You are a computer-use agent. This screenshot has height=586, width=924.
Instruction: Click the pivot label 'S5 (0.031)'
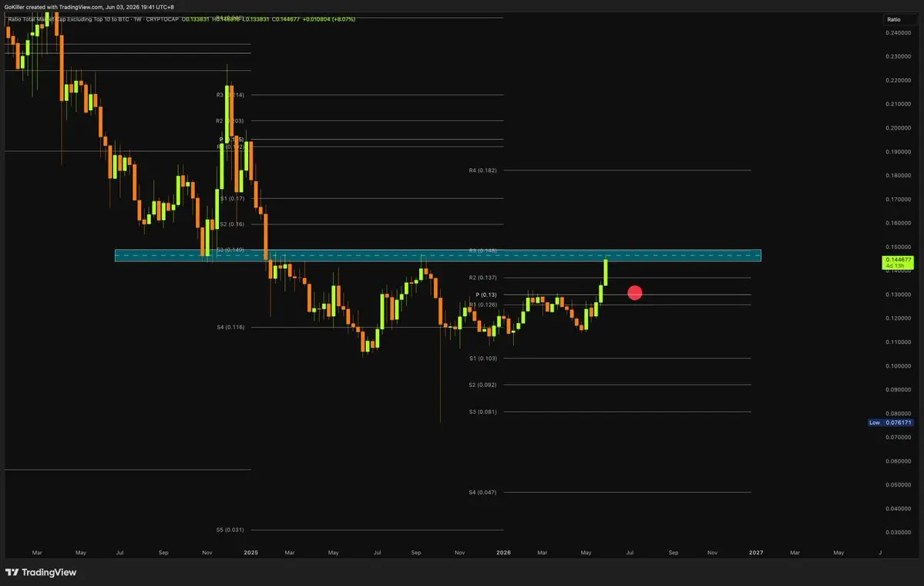(230, 530)
